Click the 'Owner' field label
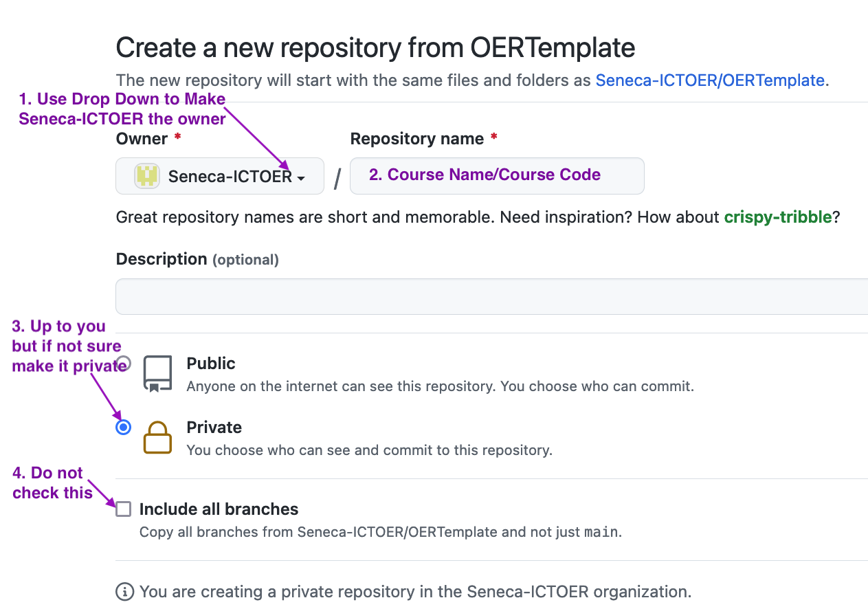 [142, 139]
